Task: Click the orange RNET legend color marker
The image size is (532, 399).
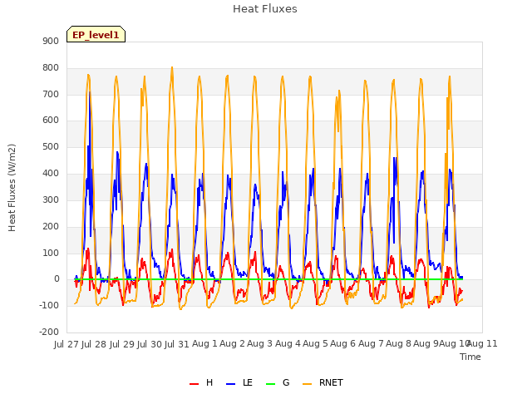Action: (307, 384)
